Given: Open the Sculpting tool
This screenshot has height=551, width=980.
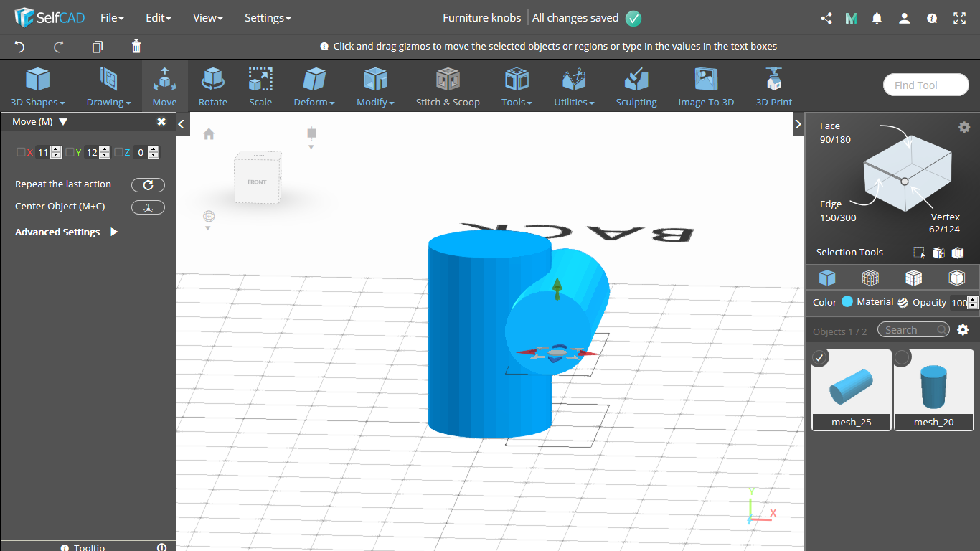Looking at the screenshot, I should [x=636, y=86].
